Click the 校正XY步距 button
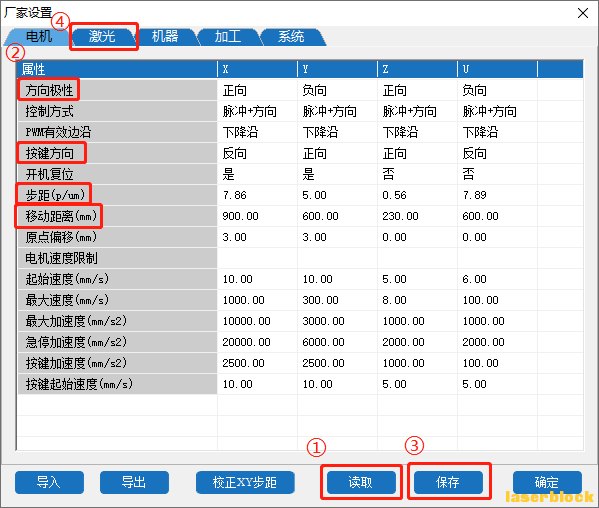Image resolution: width=599 pixels, height=508 pixels. [245, 482]
